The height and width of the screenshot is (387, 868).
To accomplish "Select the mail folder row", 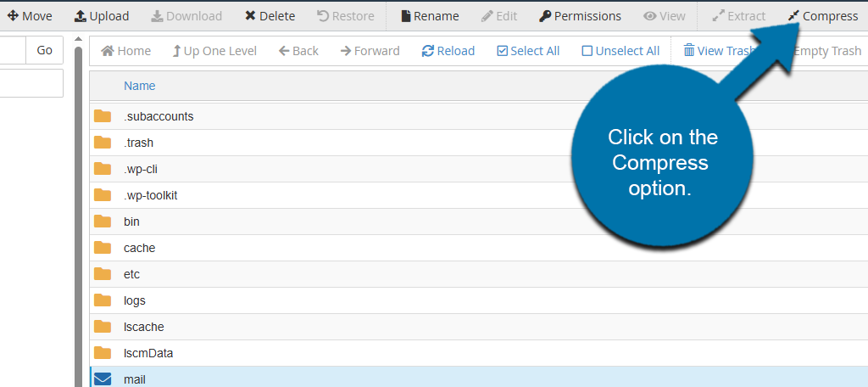I will [135, 379].
